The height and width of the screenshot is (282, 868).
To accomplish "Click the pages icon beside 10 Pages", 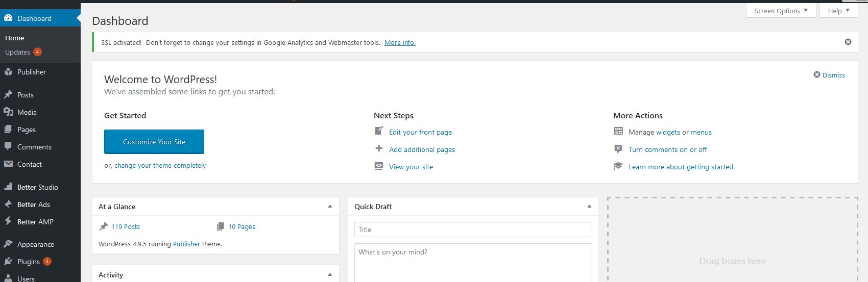I will click(221, 226).
